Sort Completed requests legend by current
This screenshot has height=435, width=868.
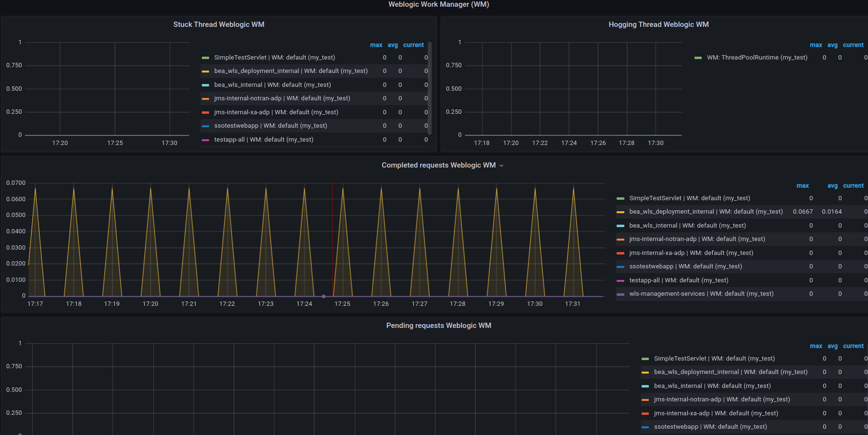point(853,186)
